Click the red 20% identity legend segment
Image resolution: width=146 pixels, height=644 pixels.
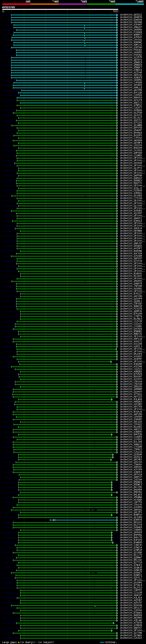click(16, 4)
